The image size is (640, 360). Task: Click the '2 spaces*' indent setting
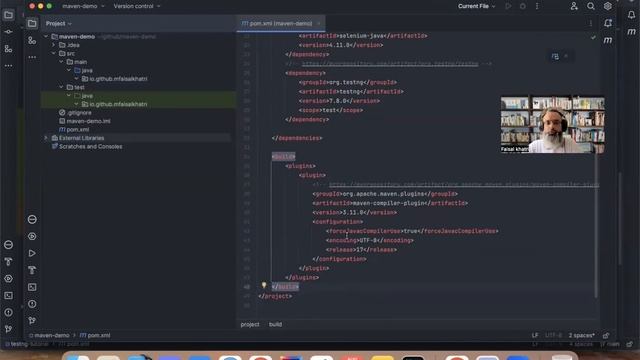pos(582,336)
